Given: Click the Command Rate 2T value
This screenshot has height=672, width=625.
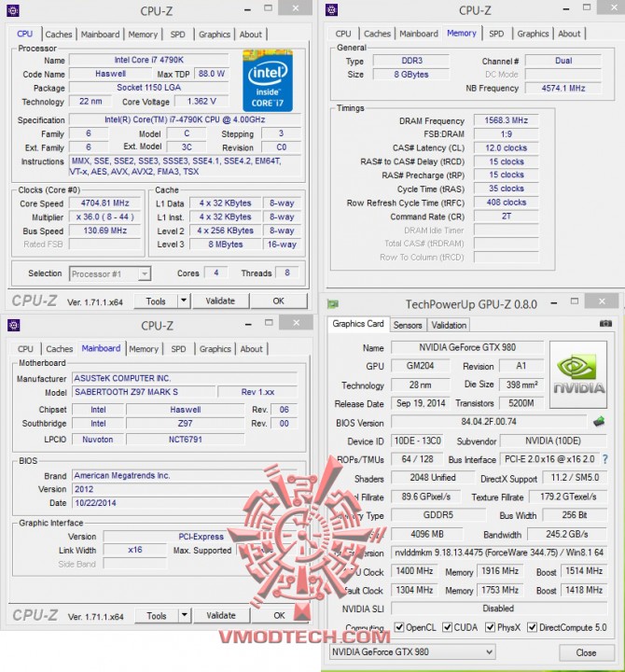Looking at the screenshot, I should click(506, 217).
